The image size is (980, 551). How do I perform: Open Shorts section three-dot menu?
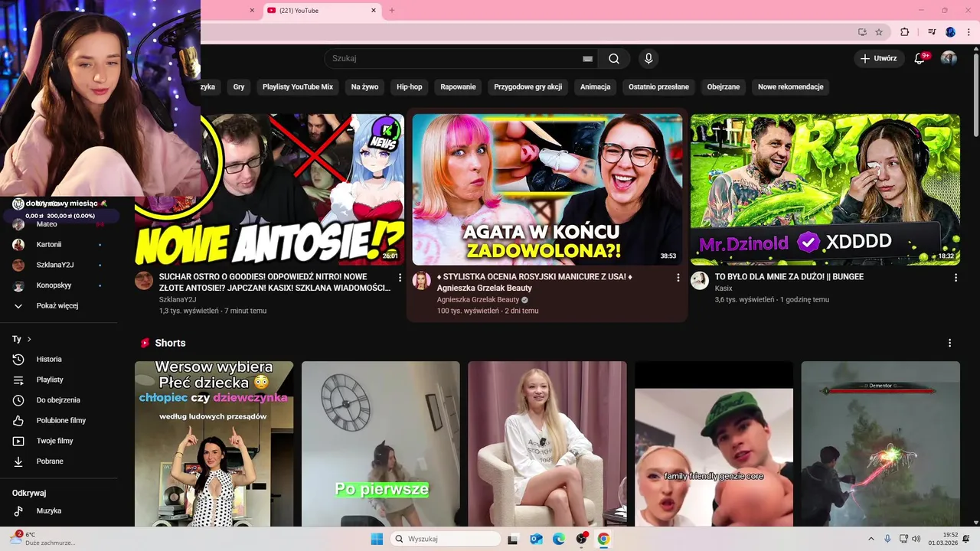coord(949,343)
